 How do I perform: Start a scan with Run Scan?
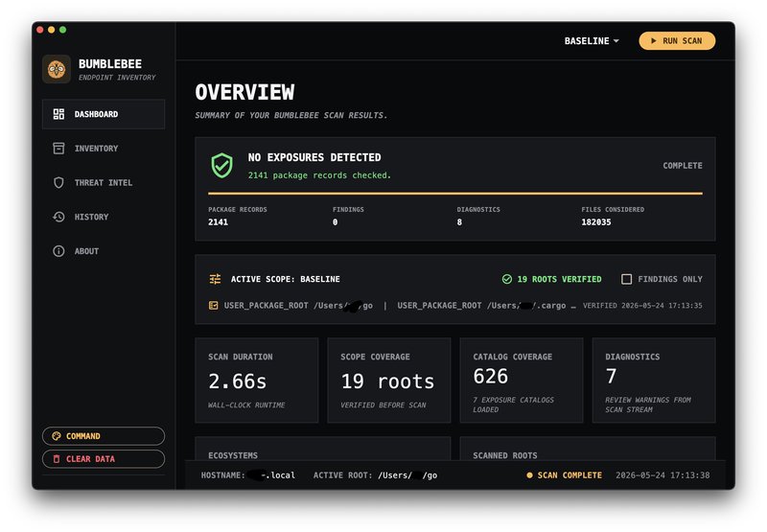click(x=677, y=41)
